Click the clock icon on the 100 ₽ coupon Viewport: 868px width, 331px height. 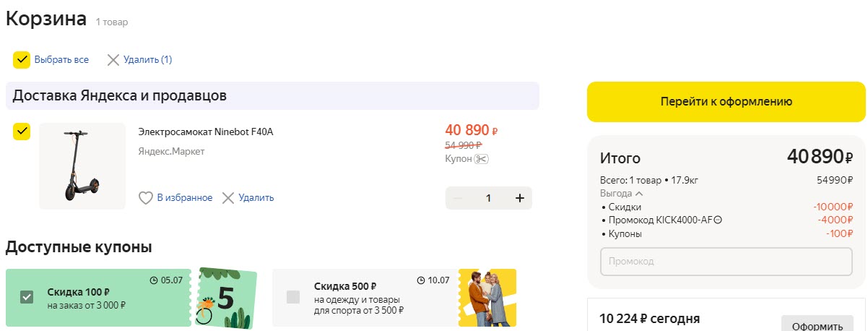153,280
